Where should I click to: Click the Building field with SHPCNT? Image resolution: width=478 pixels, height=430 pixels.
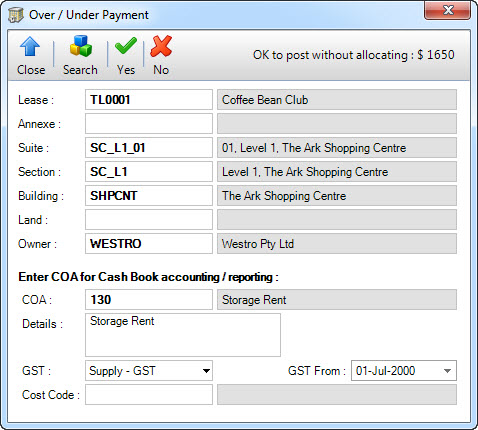pyautogui.click(x=149, y=196)
